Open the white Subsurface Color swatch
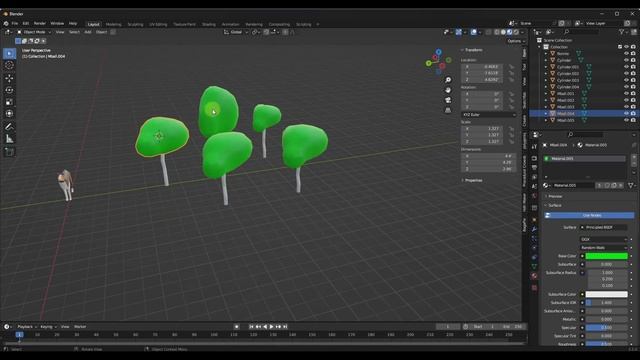640x360 pixels. click(x=607, y=294)
